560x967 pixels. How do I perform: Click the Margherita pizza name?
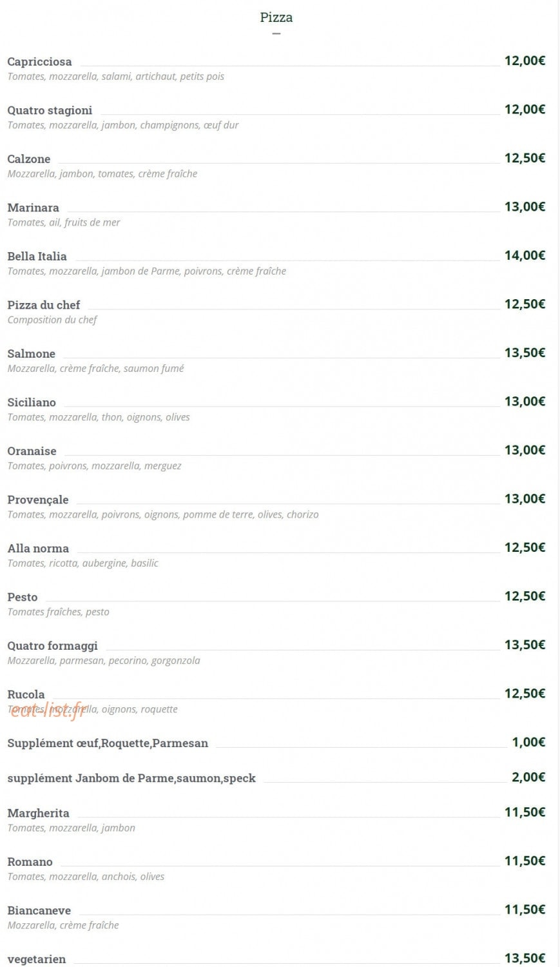(38, 814)
